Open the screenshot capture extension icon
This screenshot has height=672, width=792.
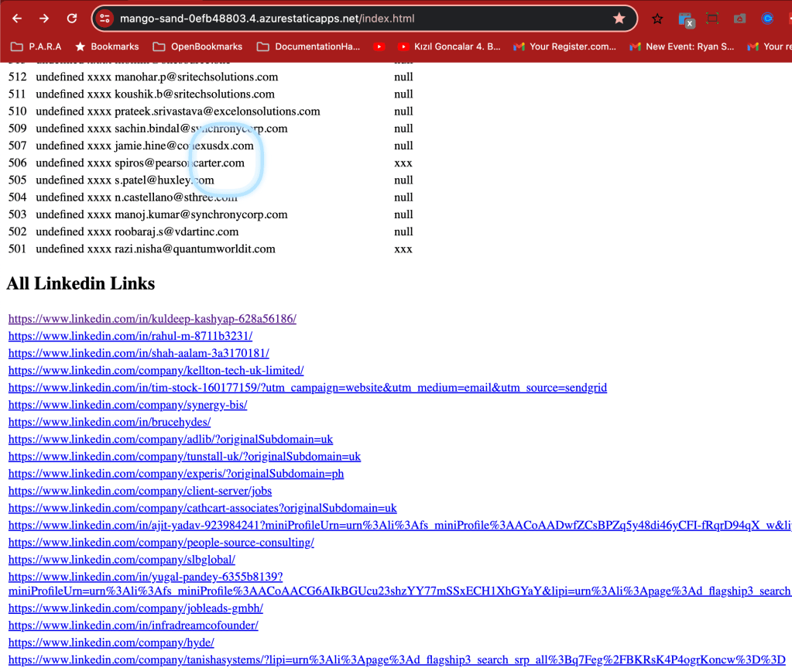click(712, 19)
